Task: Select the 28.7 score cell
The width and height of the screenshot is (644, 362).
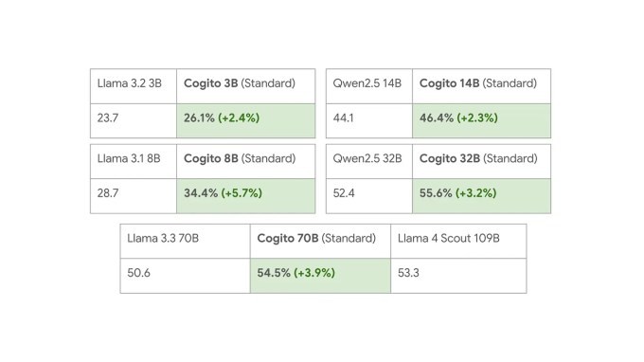Action: [x=134, y=196]
